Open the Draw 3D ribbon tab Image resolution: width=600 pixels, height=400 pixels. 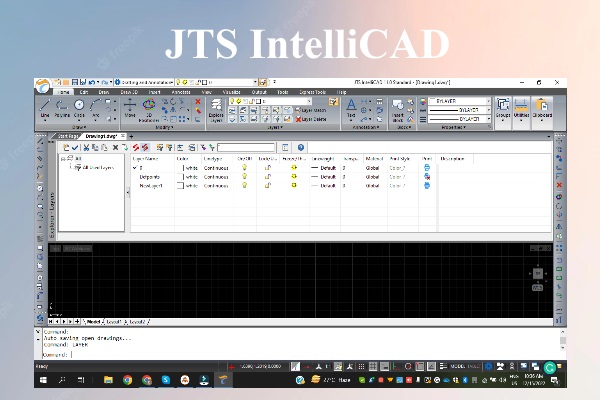click(129, 92)
